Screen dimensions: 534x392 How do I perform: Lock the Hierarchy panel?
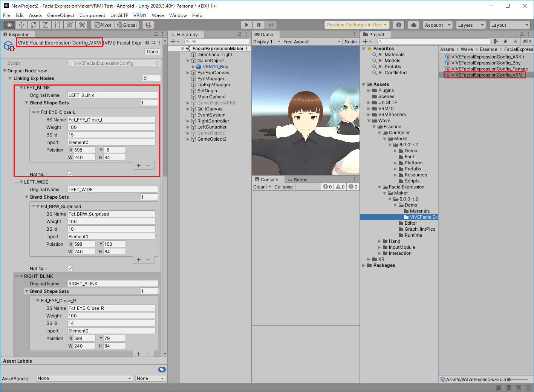point(240,34)
